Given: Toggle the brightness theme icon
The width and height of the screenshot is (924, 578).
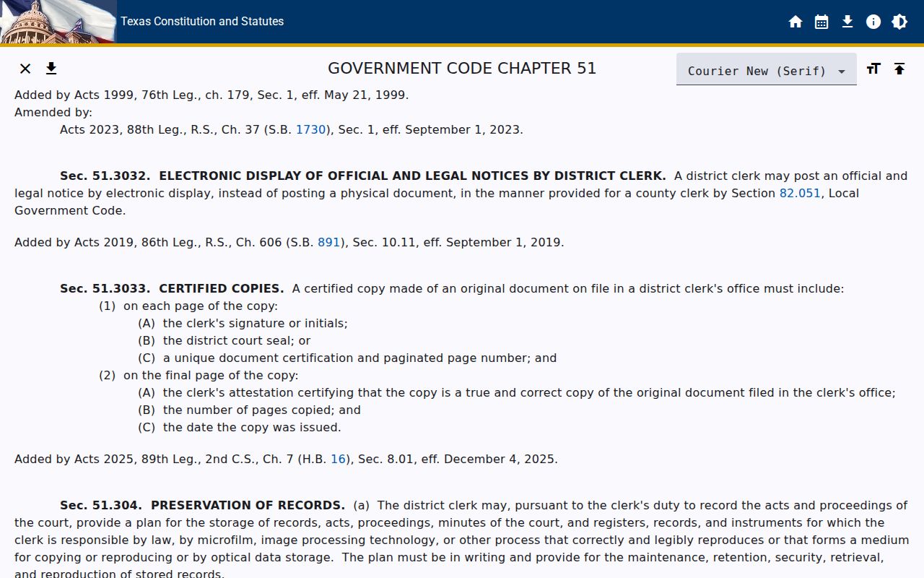Looking at the screenshot, I should 899,22.
